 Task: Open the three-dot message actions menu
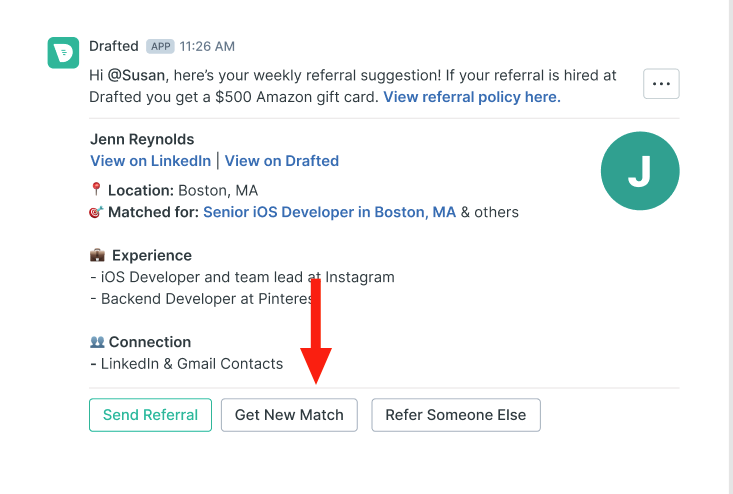(661, 84)
